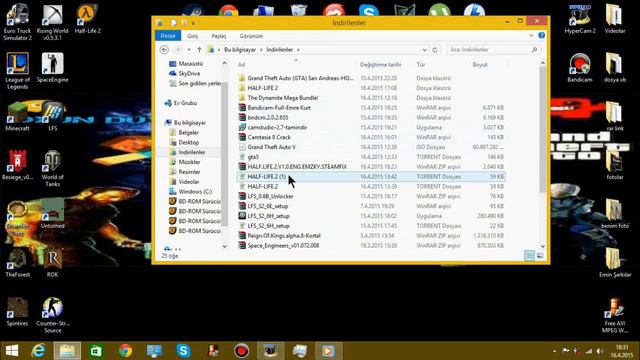Sort by the Tür column header
Screen dimensions: 640x360
(421, 64)
